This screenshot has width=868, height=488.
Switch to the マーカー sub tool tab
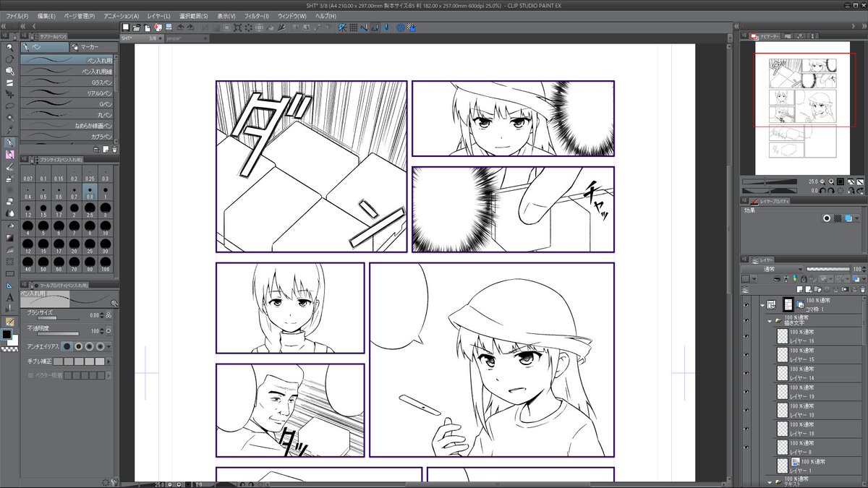[x=94, y=47]
